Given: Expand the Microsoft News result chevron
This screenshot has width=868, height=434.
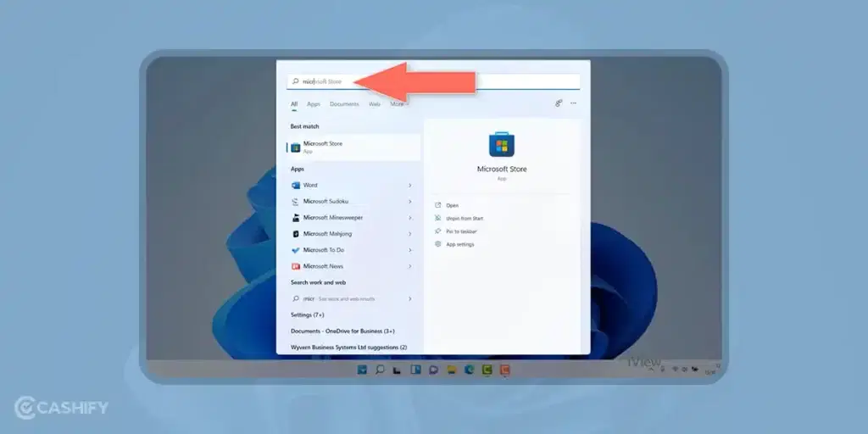Looking at the screenshot, I should 410,266.
